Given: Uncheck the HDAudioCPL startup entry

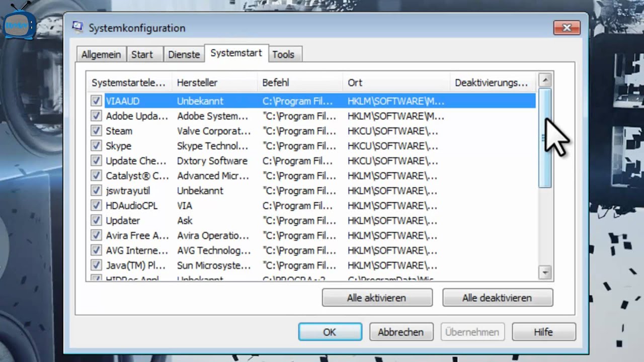Looking at the screenshot, I should pos(96,206).
